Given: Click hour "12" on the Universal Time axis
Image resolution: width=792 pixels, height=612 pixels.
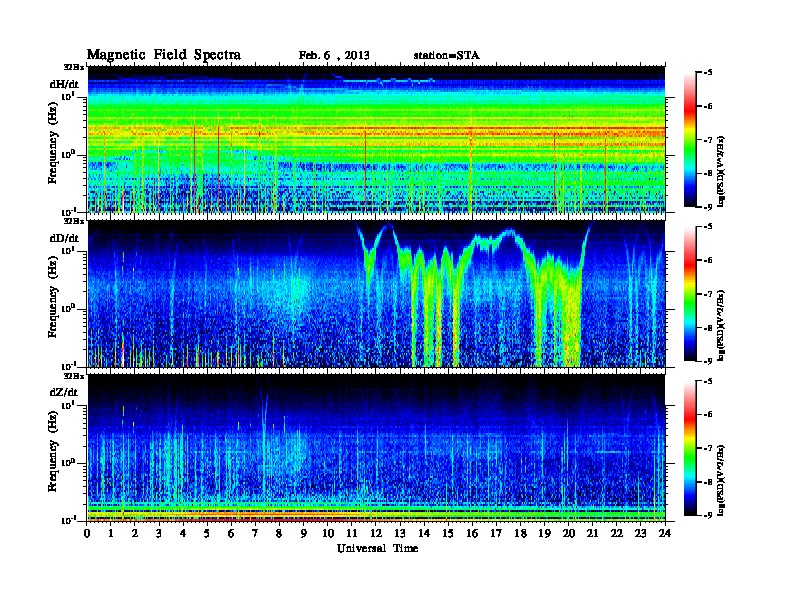Looking at the screenshot, I should (376, 533).
